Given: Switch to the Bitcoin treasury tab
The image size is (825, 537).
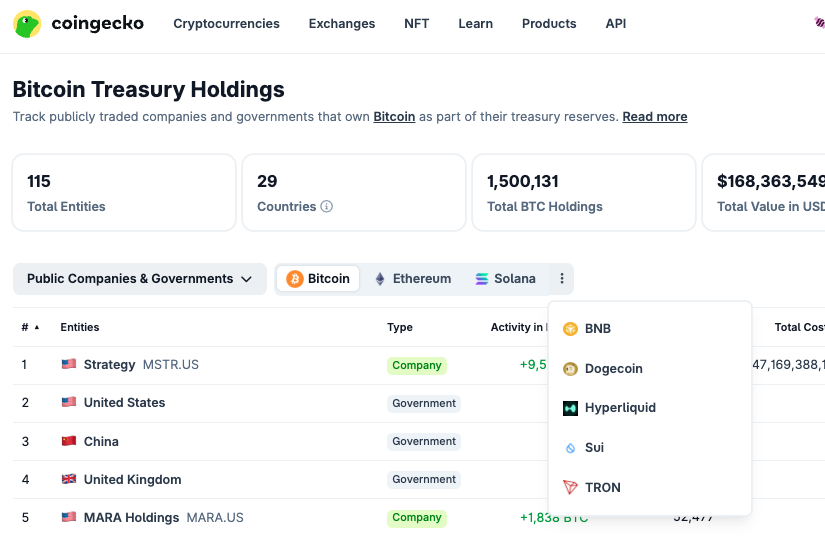Looking at the screenshot, I should pos(318,279).
